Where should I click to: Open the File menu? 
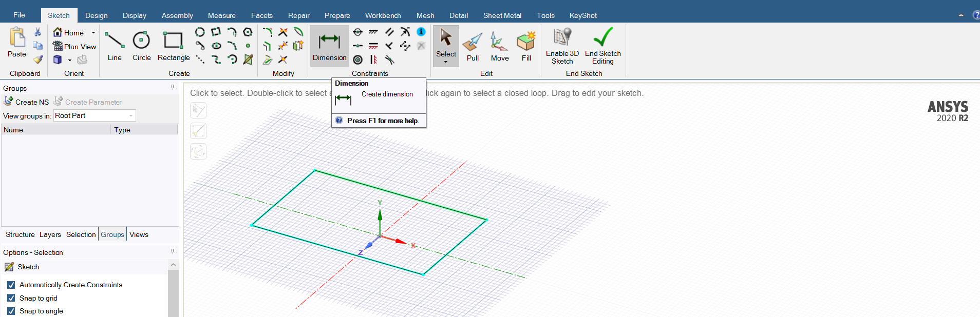pyautogui.click(x=19, y=15)
